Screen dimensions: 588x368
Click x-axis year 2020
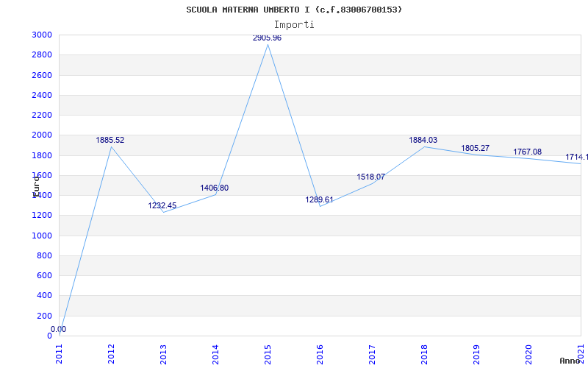[528, 354]
